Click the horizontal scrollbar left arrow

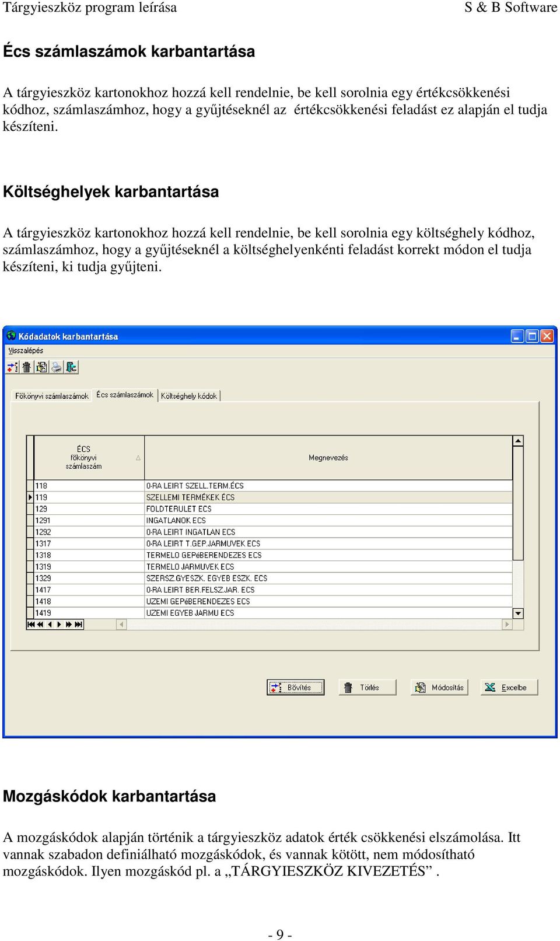121,625
